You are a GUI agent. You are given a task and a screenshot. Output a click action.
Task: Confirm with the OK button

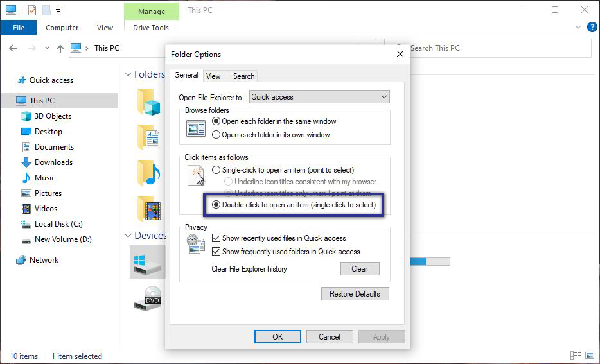(x=278, y=337)
